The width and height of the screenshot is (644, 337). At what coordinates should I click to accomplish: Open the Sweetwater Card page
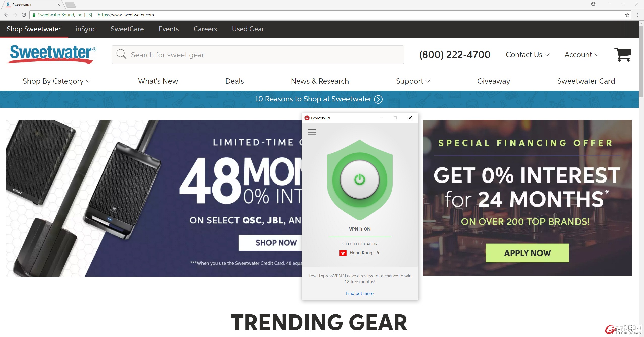[x=586, y=81]
